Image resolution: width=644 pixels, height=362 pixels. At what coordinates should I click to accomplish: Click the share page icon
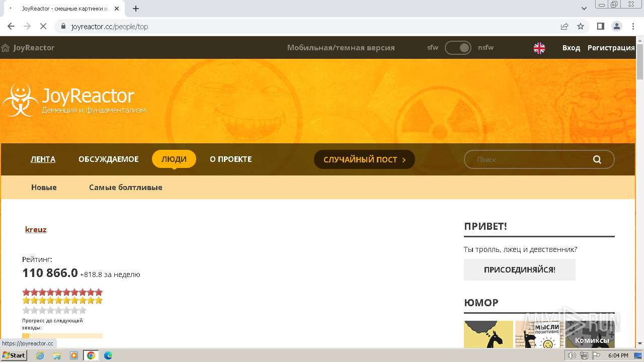pyautogui.click(x=565, y=27)
